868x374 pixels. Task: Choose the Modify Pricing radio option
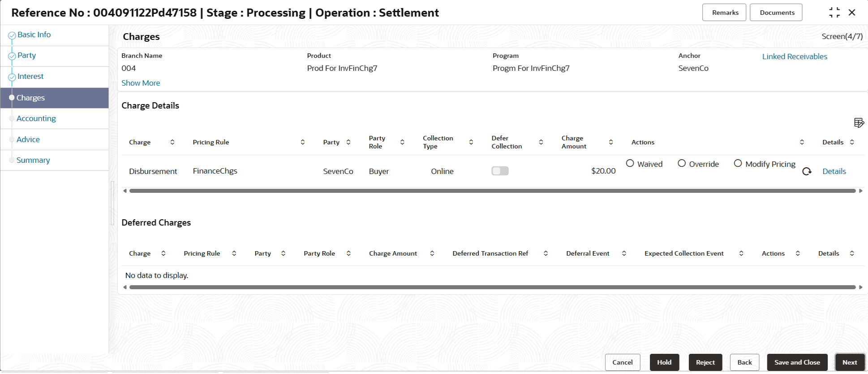tap(738, 164)
